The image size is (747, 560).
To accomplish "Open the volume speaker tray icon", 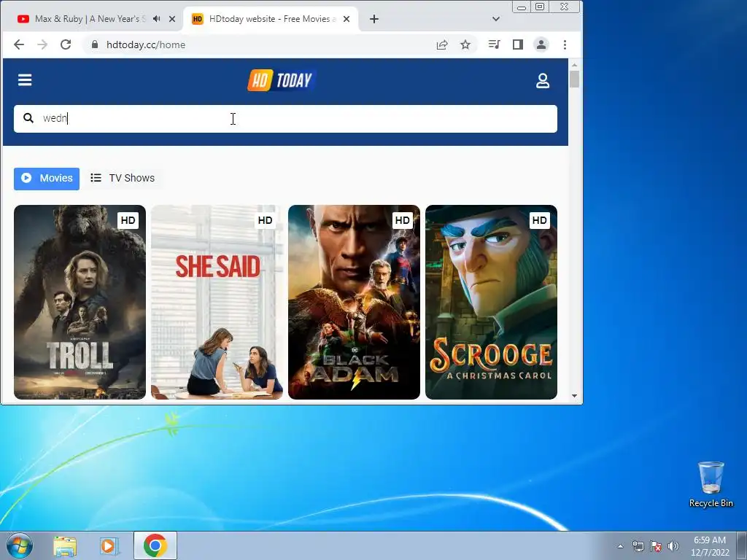I will pyautogui.click(x=673, y=546).
